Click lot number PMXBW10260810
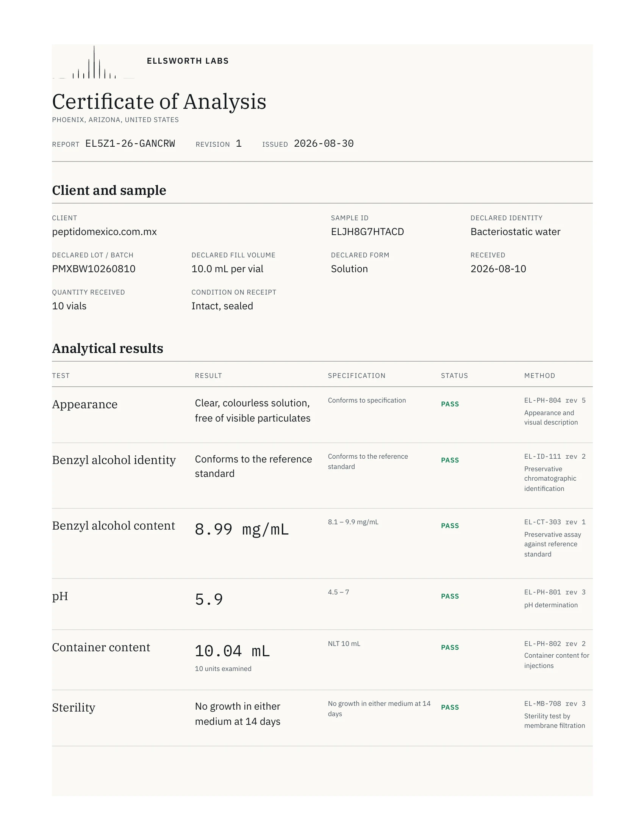This screenshot has height=834, width=644. coord(94,269)
